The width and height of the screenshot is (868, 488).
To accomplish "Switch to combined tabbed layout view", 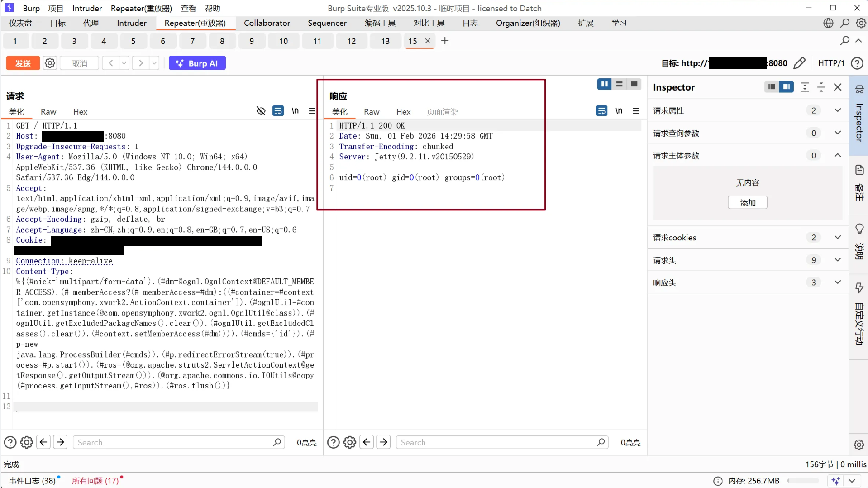I will (634, 84).
